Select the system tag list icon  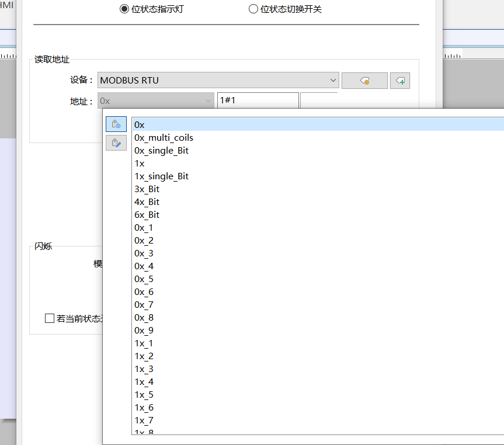116,124
